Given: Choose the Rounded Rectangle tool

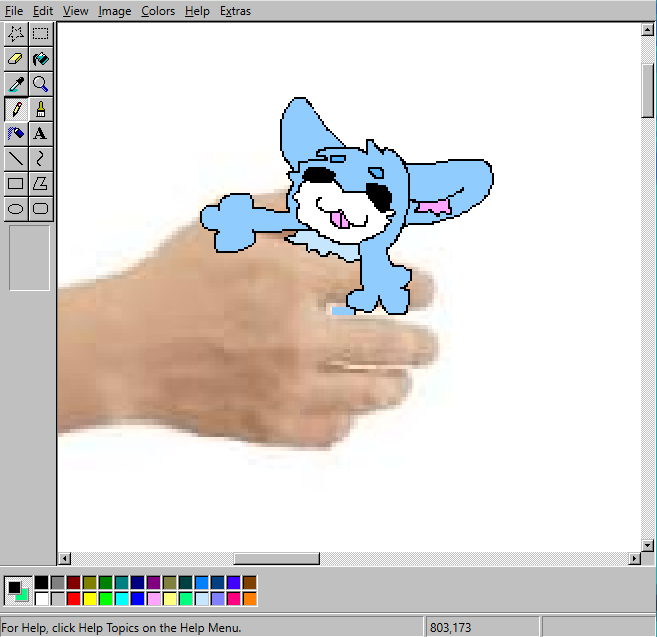Looking at the screenshot, I should (41, 209).
